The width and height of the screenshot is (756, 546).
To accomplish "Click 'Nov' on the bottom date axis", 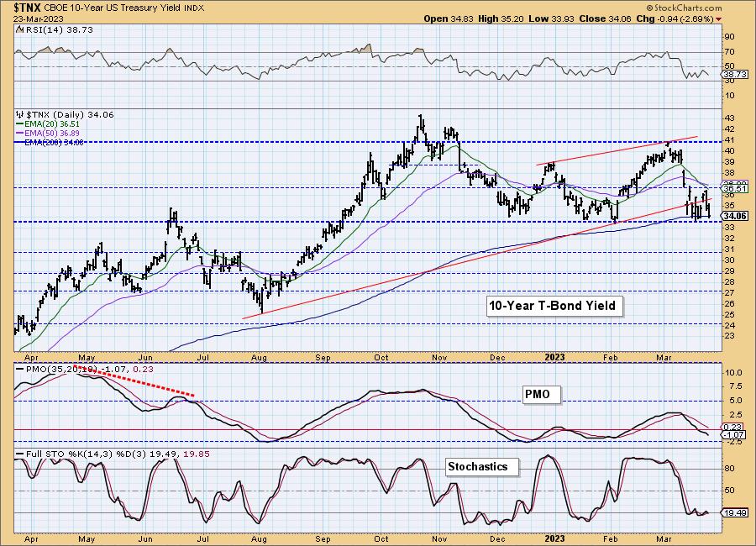I will 439,538.
